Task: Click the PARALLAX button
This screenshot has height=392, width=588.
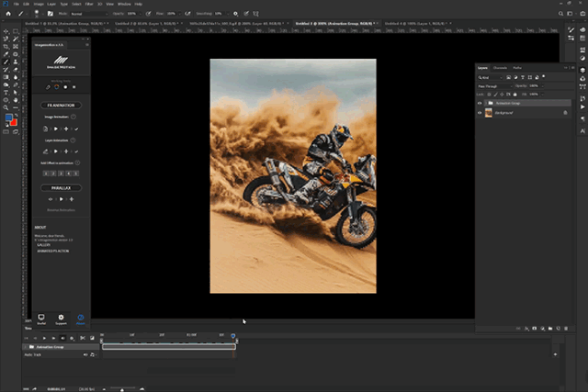Action: coord(61,187)
